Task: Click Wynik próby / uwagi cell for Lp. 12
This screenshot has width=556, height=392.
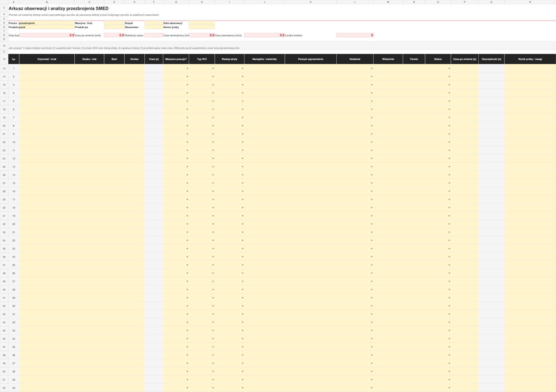Action: 530,159
